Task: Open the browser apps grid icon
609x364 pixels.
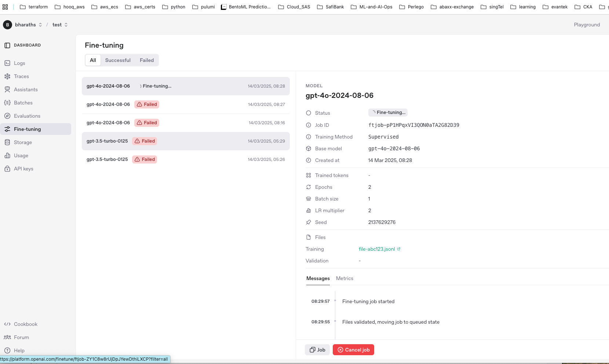Action: pos(5,7)
